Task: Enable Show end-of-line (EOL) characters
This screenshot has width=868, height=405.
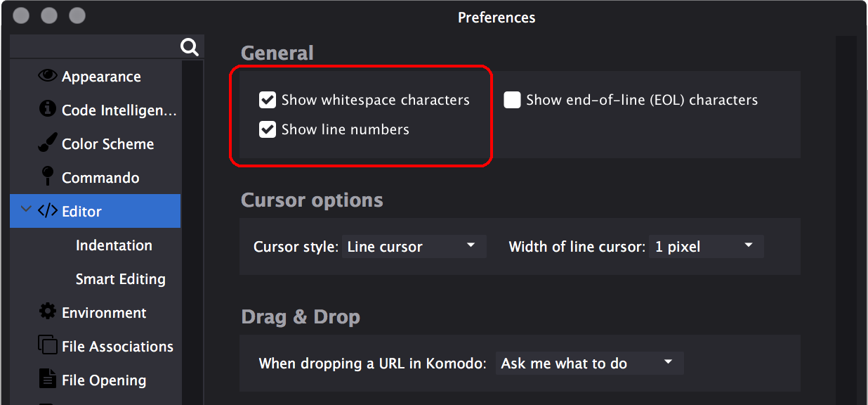Action: point(512,100)
